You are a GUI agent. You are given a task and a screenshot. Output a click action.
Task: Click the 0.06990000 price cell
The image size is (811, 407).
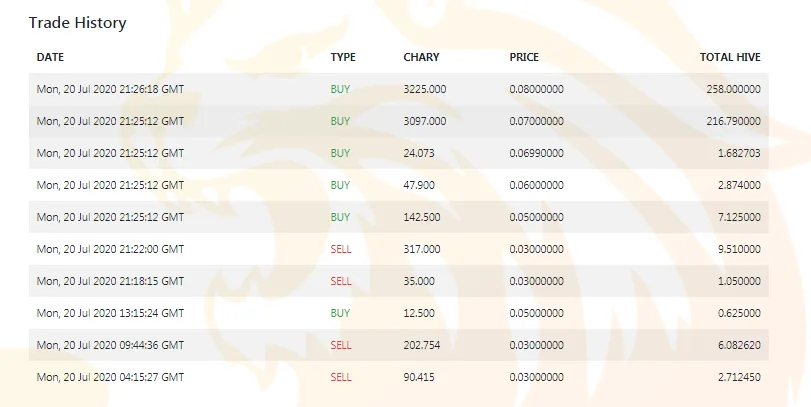pos(536,153)
